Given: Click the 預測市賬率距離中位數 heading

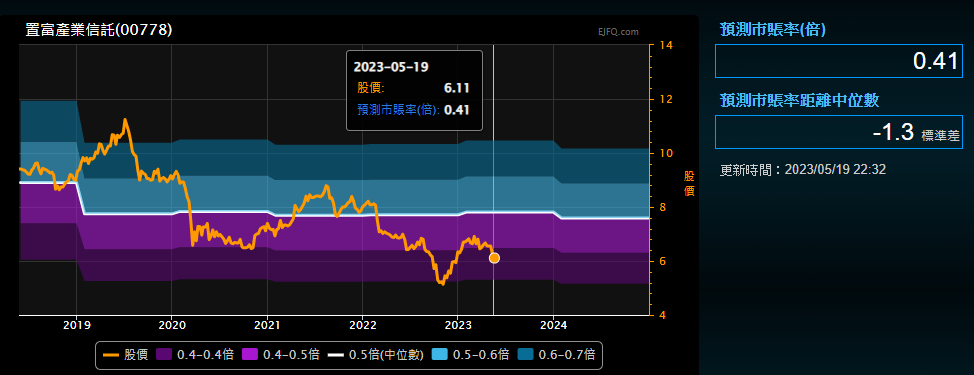Looking at the screenshot, I should [799, 100].
